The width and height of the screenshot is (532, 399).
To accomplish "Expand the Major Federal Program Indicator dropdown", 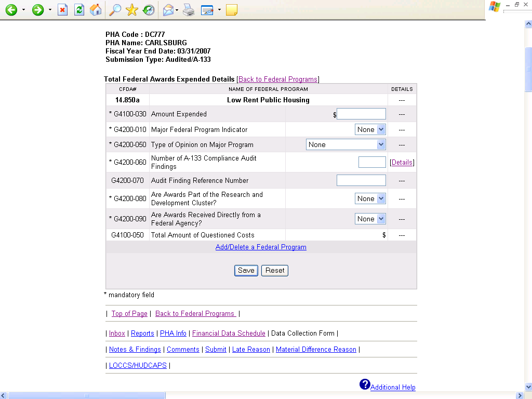I will click(x=381, y=129).
